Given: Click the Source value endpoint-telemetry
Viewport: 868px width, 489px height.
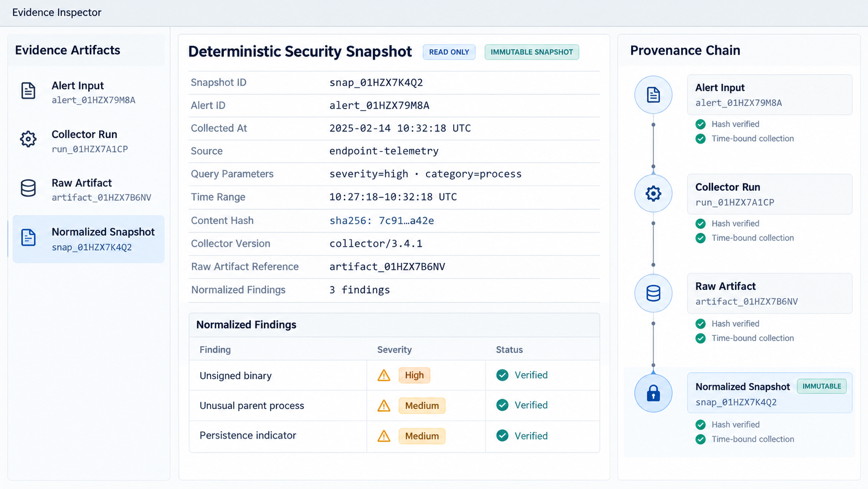Looking at the screenshot, I should tap(384, 151).
